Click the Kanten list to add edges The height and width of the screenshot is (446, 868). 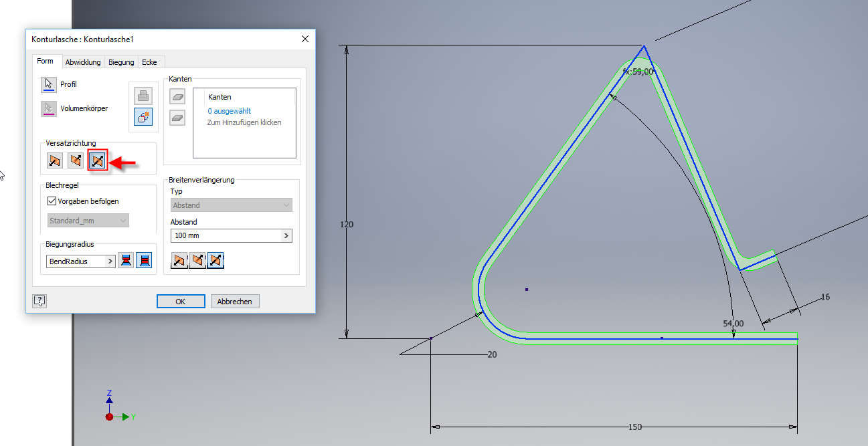tap(244, 122)
